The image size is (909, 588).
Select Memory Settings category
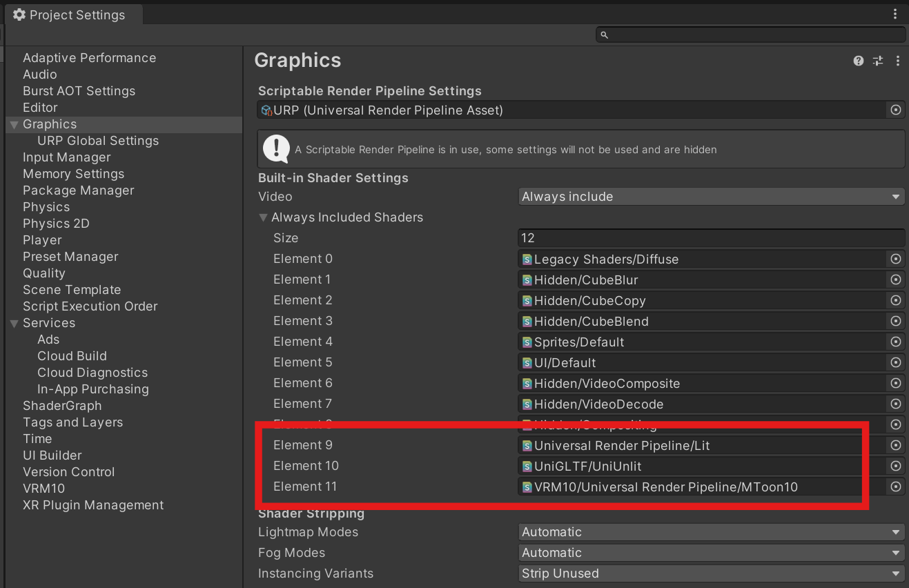tap(73, 174)
